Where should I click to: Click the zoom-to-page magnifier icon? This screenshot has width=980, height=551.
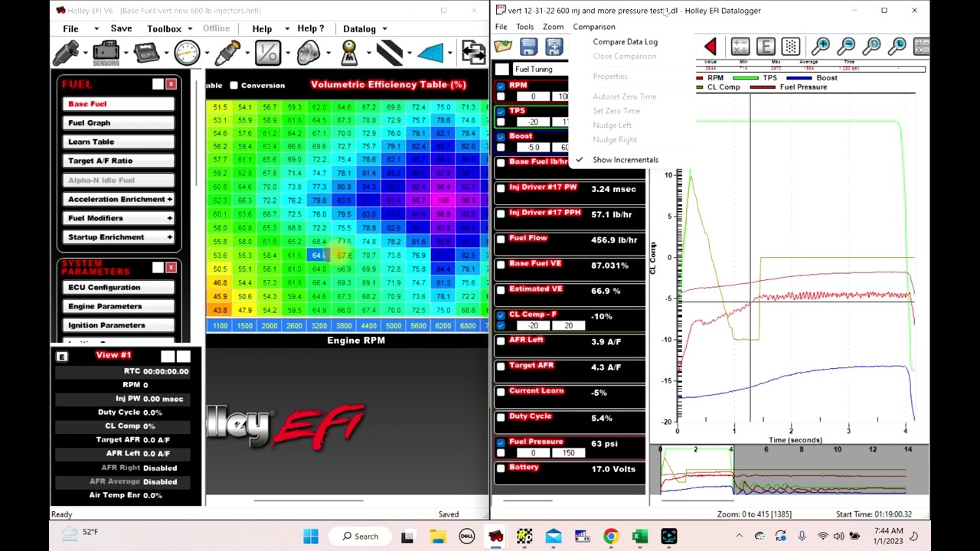click(871, 47)
